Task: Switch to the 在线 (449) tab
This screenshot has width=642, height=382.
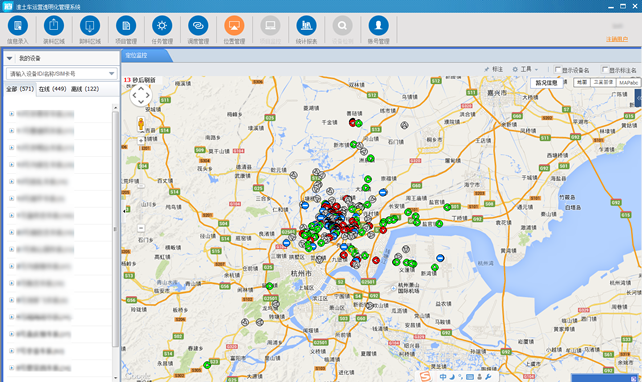Action: tap(52, 89)
